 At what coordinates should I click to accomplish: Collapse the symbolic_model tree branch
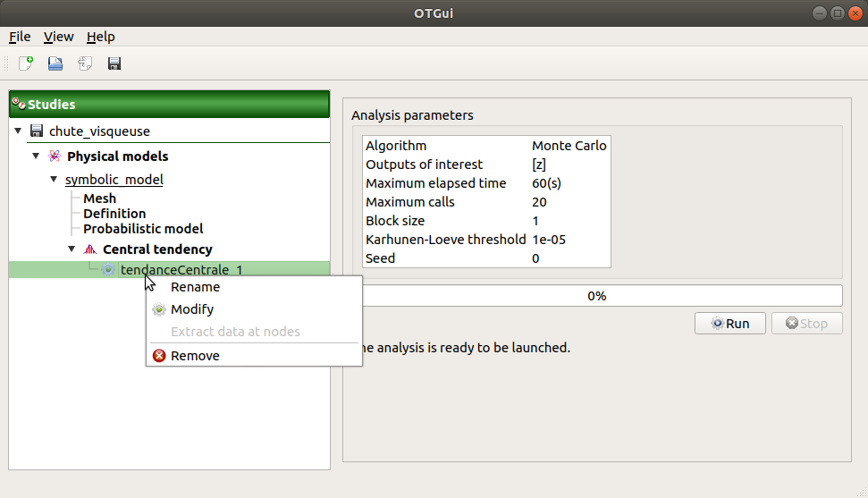54,180
